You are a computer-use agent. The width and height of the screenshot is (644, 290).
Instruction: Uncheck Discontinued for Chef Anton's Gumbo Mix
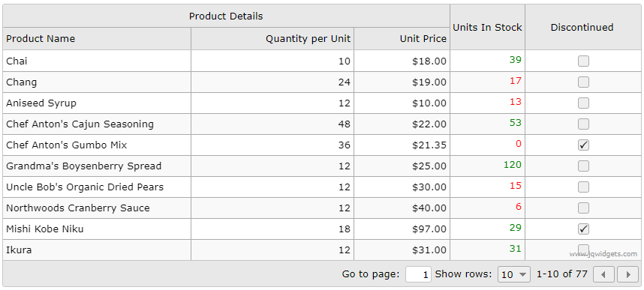[x=583, y=145]
